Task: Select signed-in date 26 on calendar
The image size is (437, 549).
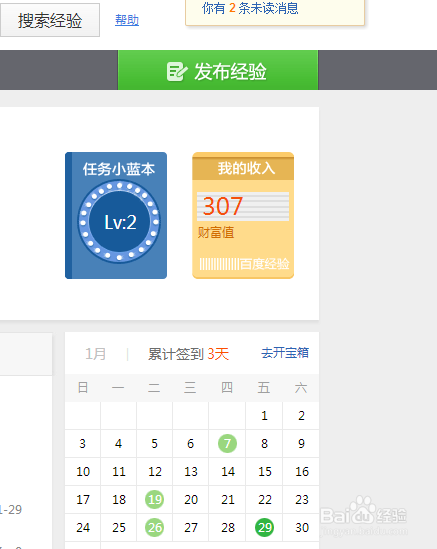Action: click(154, 527)
